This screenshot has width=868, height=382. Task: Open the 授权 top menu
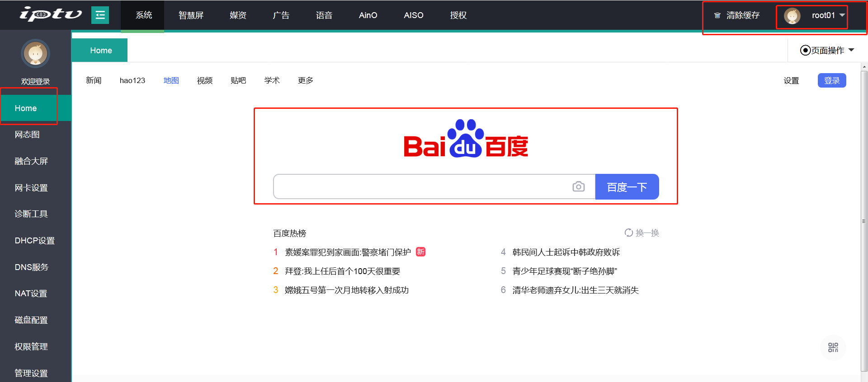click(458, 15)
